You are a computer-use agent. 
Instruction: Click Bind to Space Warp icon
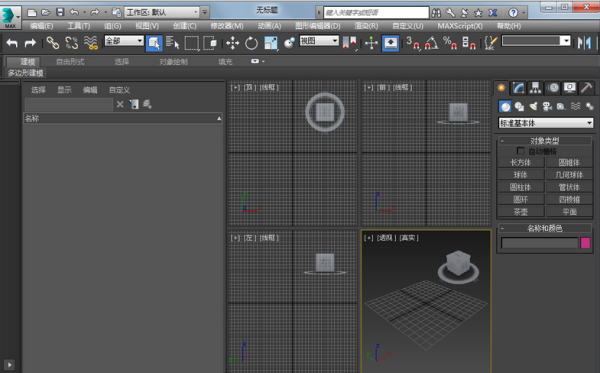coord(91,42)
